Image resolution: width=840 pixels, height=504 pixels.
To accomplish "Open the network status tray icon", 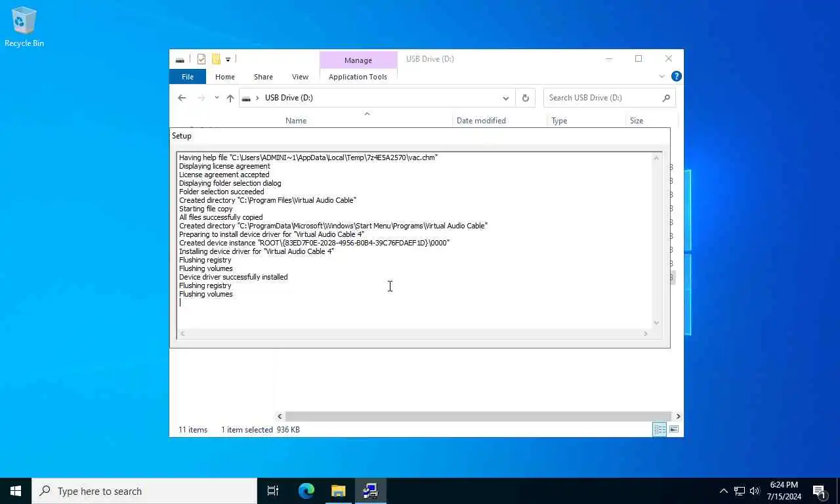I will [739, 491].
